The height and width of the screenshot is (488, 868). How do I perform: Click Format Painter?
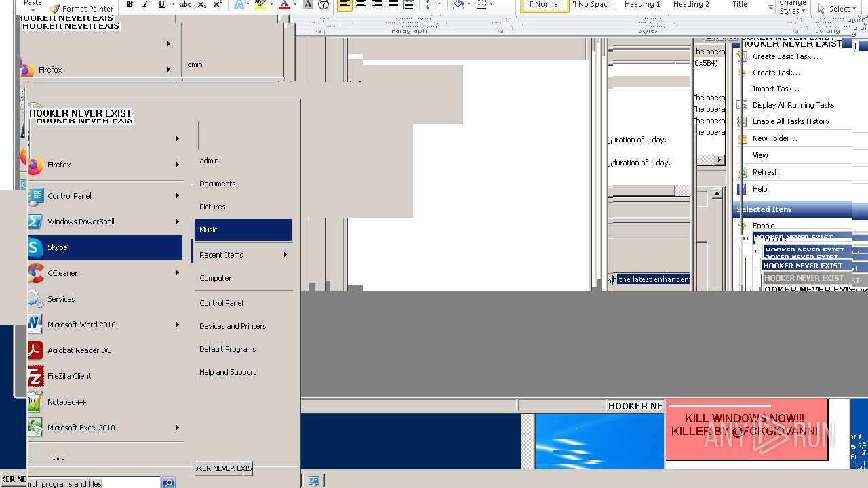click(81, 9)
